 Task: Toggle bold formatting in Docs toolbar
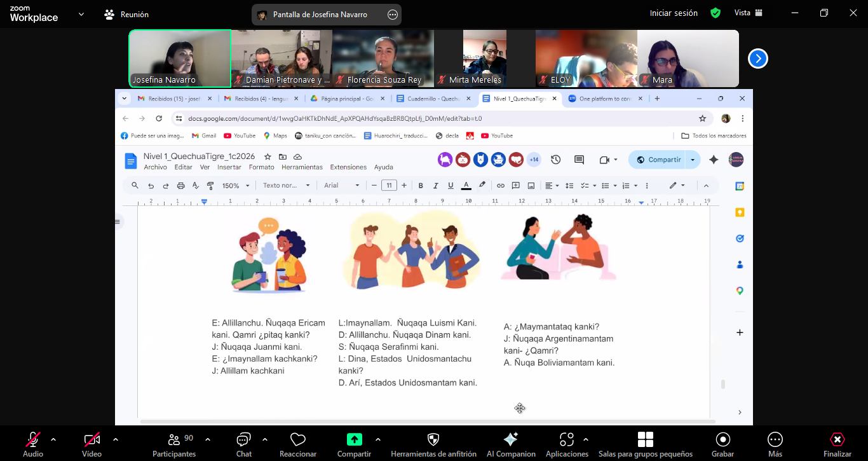420,186
